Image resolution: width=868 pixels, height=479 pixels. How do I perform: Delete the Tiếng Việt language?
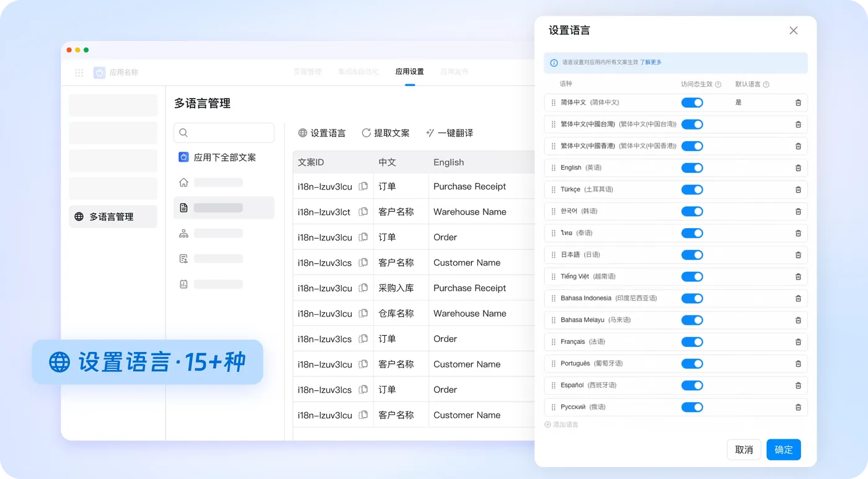coord(798,277)
